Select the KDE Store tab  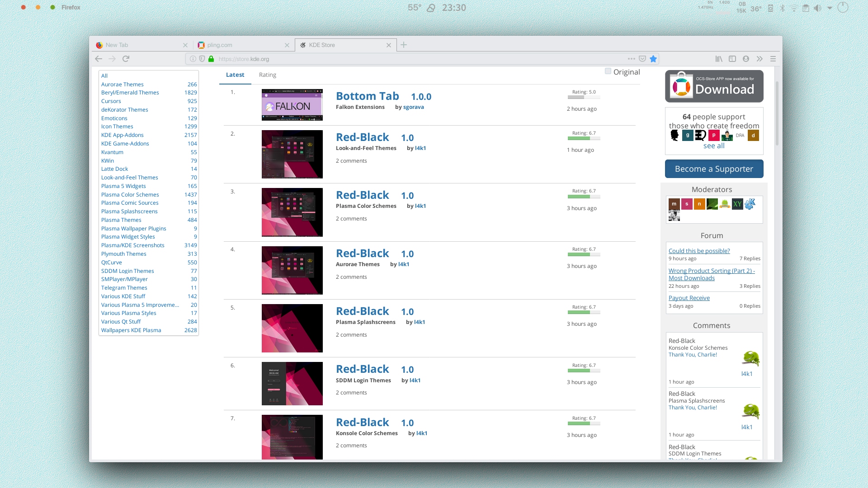click(345, 45)
